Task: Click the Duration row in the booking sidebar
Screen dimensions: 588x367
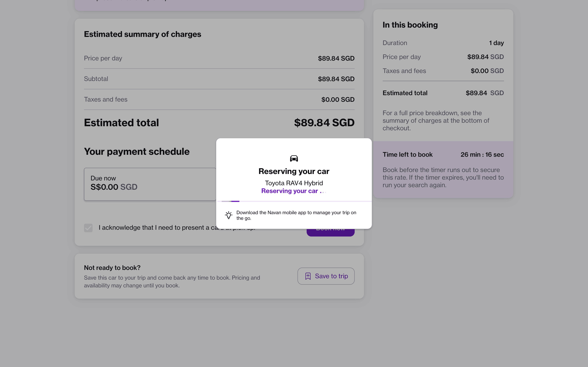Action: tap(443, 43)
